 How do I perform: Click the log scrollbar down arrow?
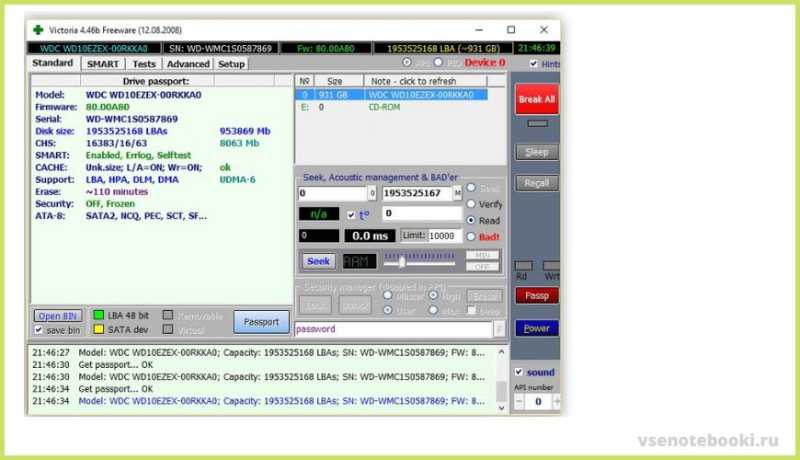pos(501,407)
